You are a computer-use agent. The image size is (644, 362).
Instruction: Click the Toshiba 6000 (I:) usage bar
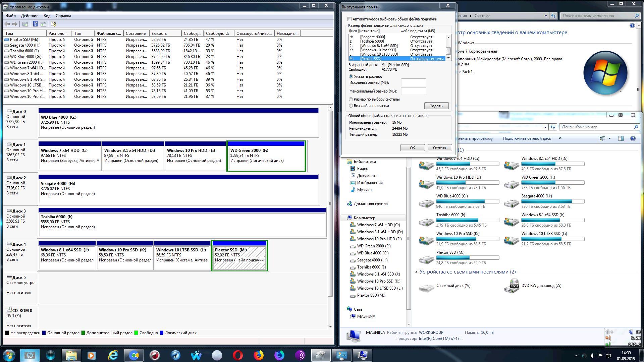(468, 220)
